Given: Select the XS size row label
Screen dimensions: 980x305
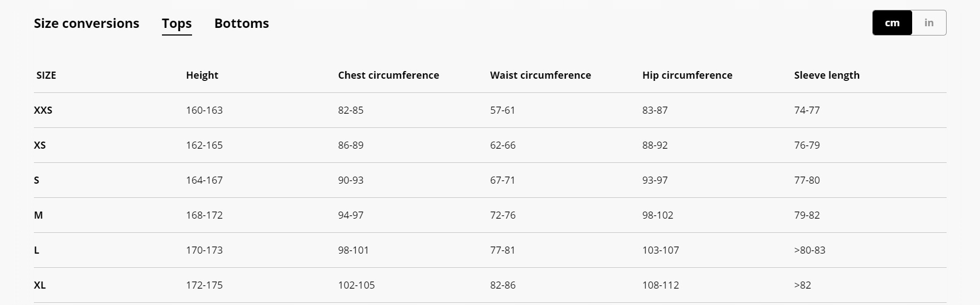Looking at the screenshot, I should click(40, 145).
